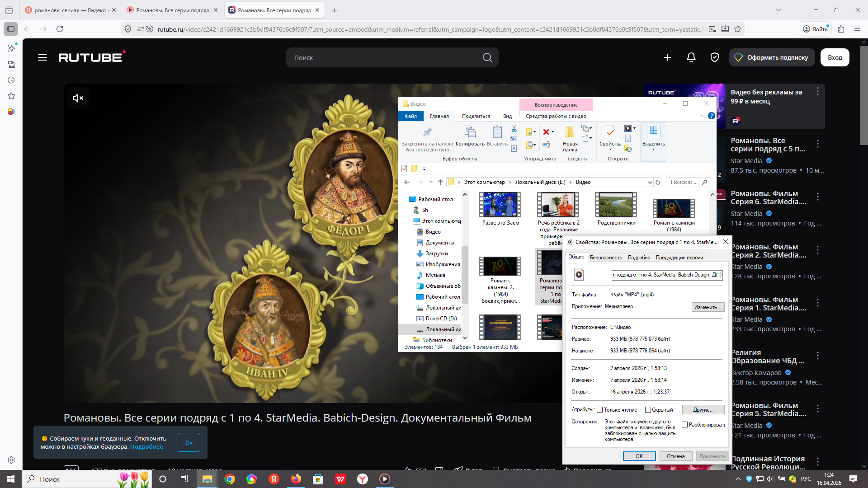Open options menu for Романовы Серия 6 video
868x488 pixels.
(817, 197)
